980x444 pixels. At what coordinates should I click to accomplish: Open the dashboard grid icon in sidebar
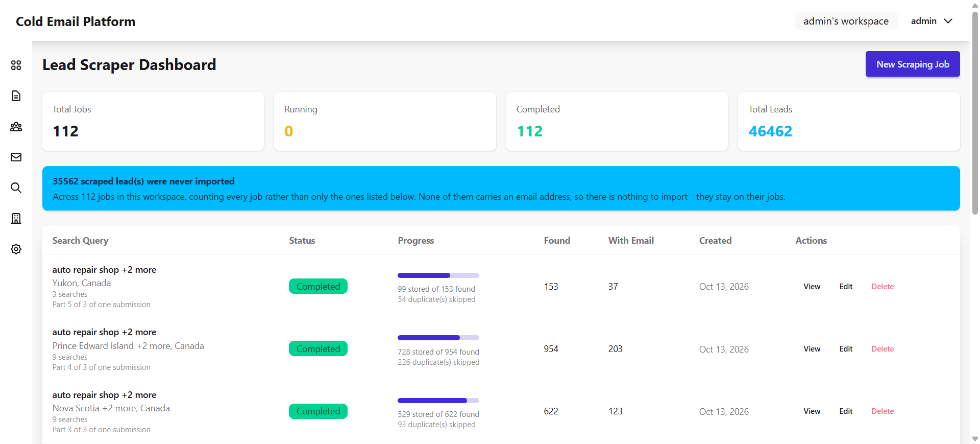pos(16,65)
